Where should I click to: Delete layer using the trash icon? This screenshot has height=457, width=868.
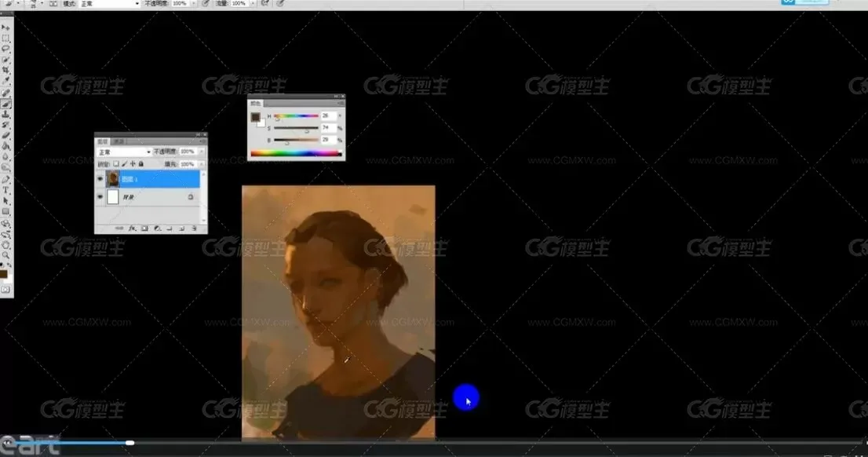click(x=194, y=228)
